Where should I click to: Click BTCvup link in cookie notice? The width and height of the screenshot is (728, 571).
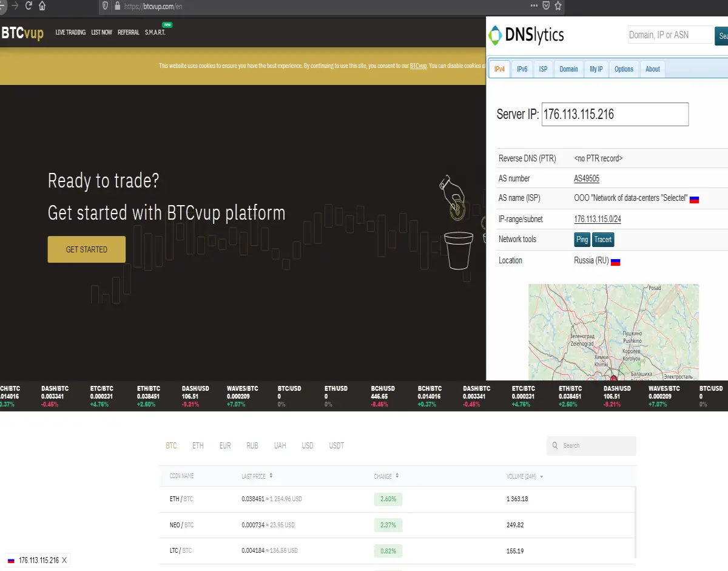(x=419, y=66)
